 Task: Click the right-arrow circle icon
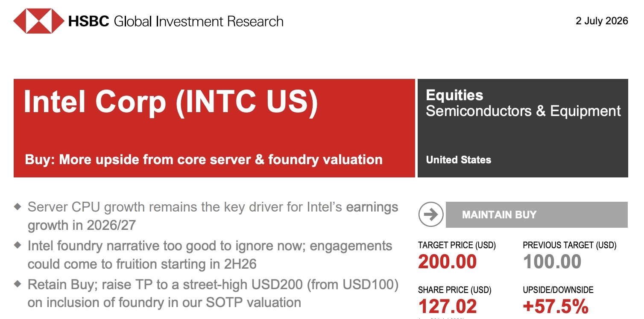click(431, 214)
